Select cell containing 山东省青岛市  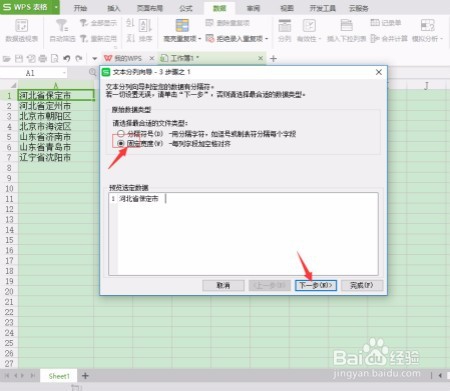56,147
